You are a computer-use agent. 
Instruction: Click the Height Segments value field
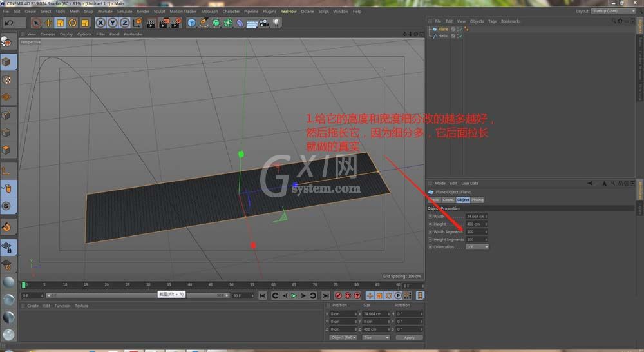(476, 239)
